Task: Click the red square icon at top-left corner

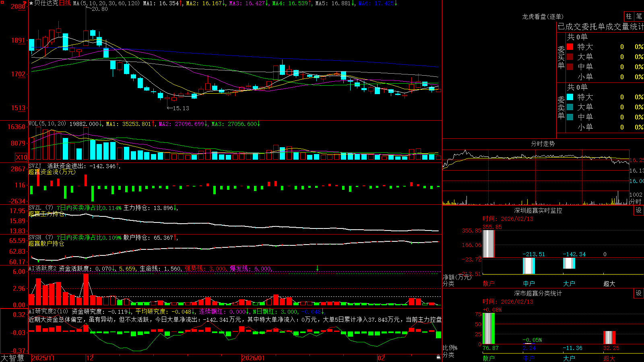Action: (x=2, y=2)
